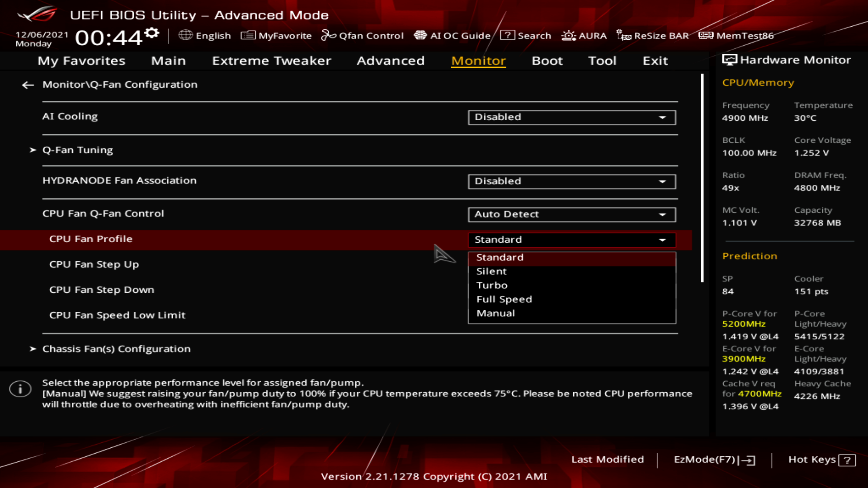Launch MemTest86 from the toolbar
Image resolution: width=868 pixels, height=488 pixels.
[736, 35]
